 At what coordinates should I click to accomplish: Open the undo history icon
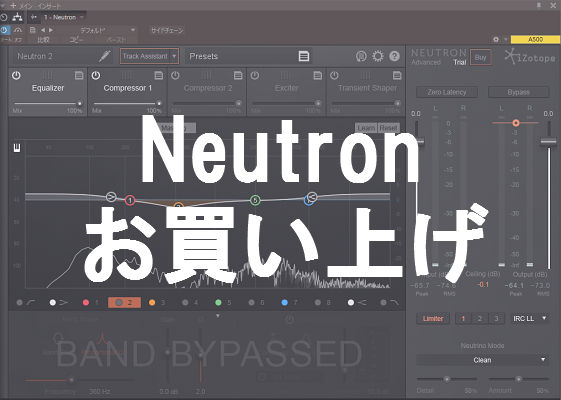pos(361,56)
